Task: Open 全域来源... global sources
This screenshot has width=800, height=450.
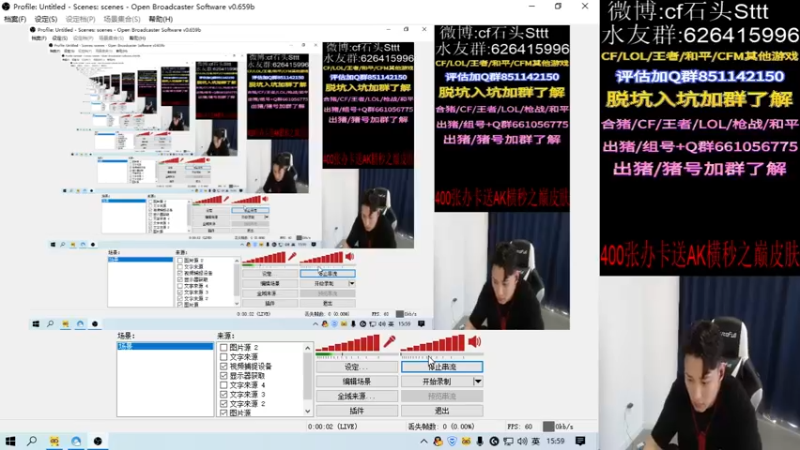Action: 357,396
